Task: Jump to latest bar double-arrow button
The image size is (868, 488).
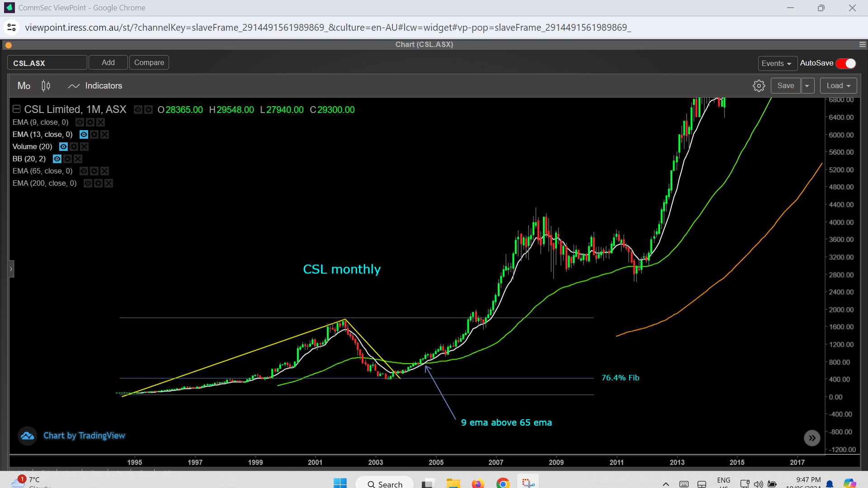Action: 812,438
